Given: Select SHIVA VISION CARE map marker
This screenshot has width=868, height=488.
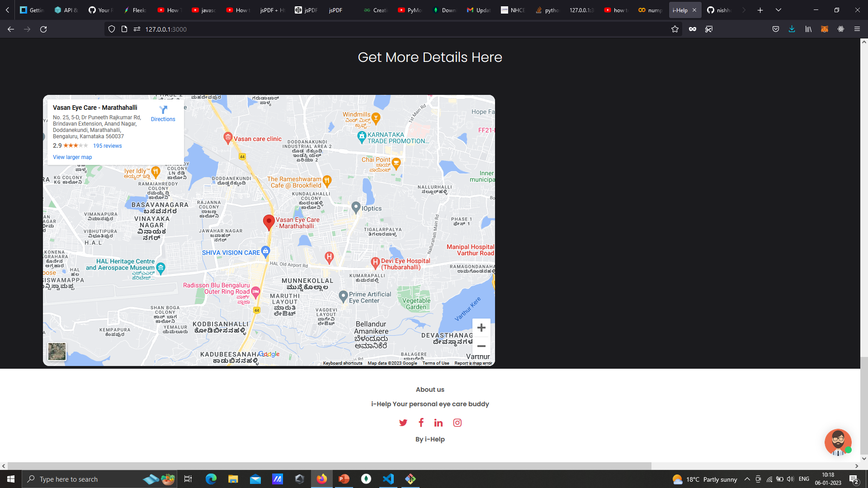Looking at the screenshot, I should (x=266, y=251).
